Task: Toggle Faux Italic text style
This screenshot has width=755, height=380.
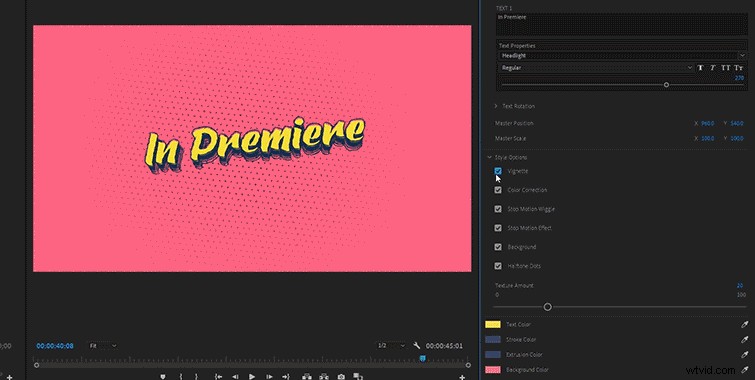Action: [x=713, y=68]
